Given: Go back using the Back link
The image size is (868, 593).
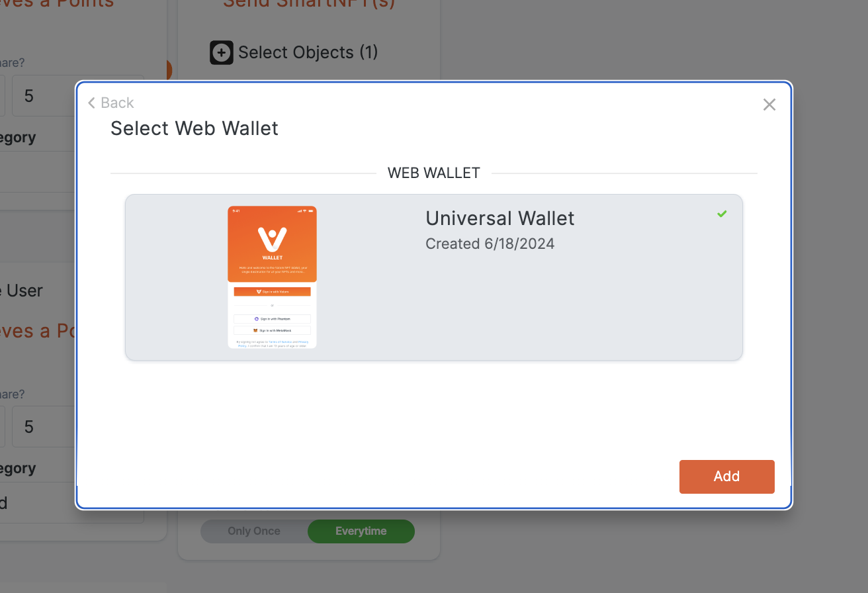Looking at the screenshot, I should (x=111, y=103).
